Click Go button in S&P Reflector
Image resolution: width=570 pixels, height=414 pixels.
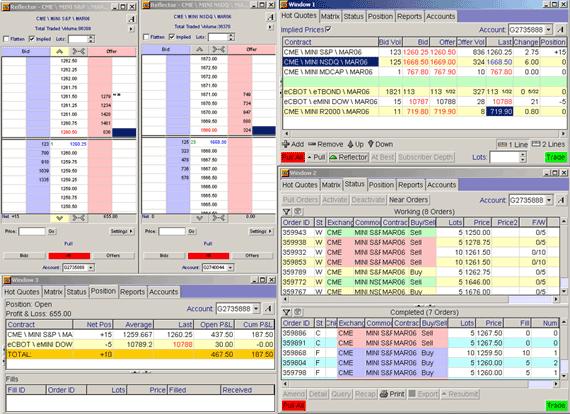click(51, 231)
